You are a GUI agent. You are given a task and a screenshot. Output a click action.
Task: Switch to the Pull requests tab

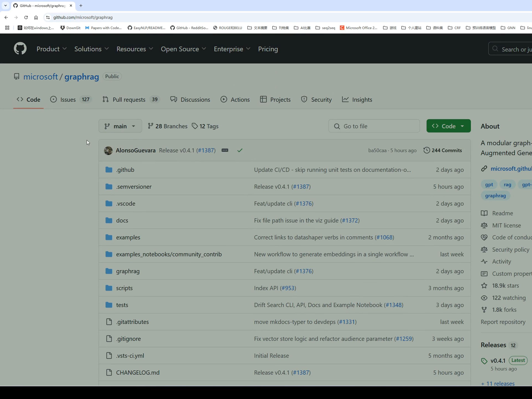coord(131,100)
